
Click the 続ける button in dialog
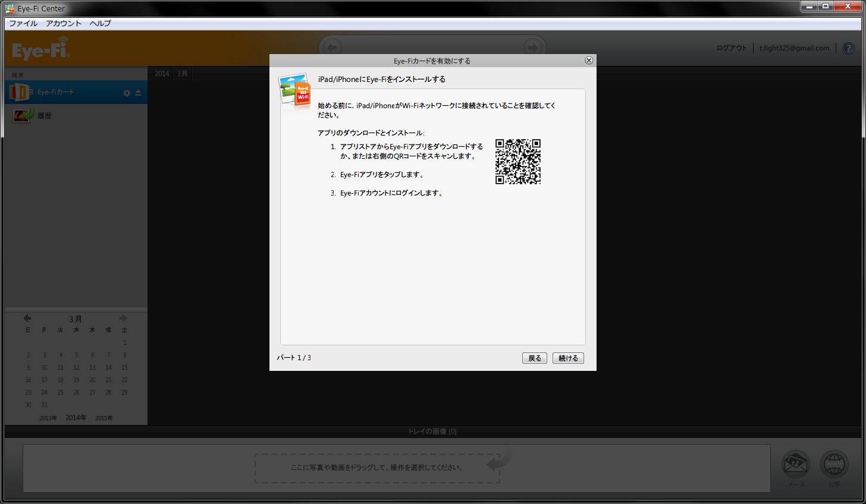click(x=568, y=358)
